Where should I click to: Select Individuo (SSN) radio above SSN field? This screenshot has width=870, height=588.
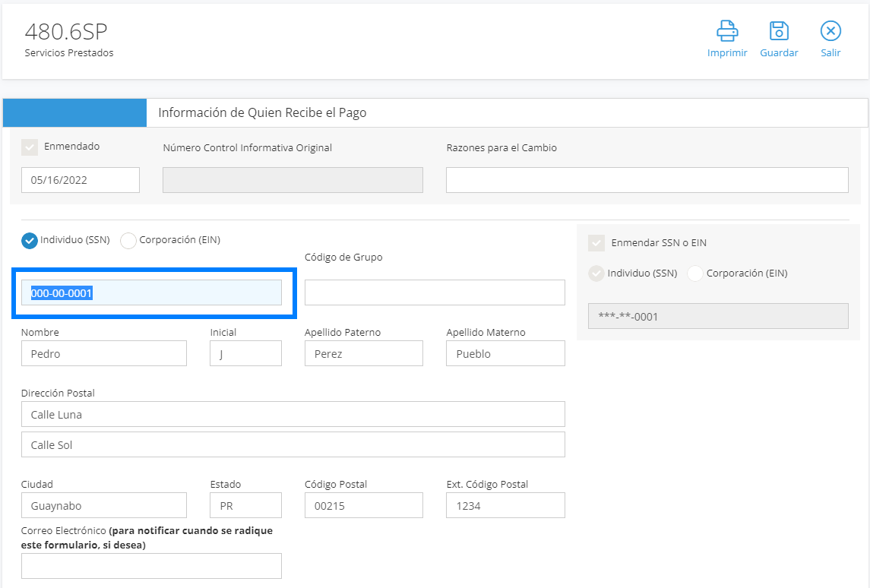tap(30, 240)
